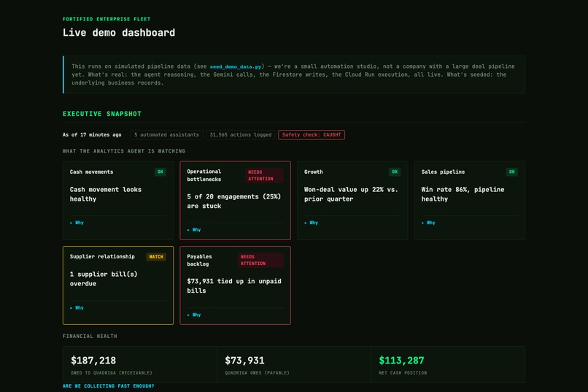Click the OK badge on Cash movements
This screenshot has width=588, height=392.
[160, 172]
